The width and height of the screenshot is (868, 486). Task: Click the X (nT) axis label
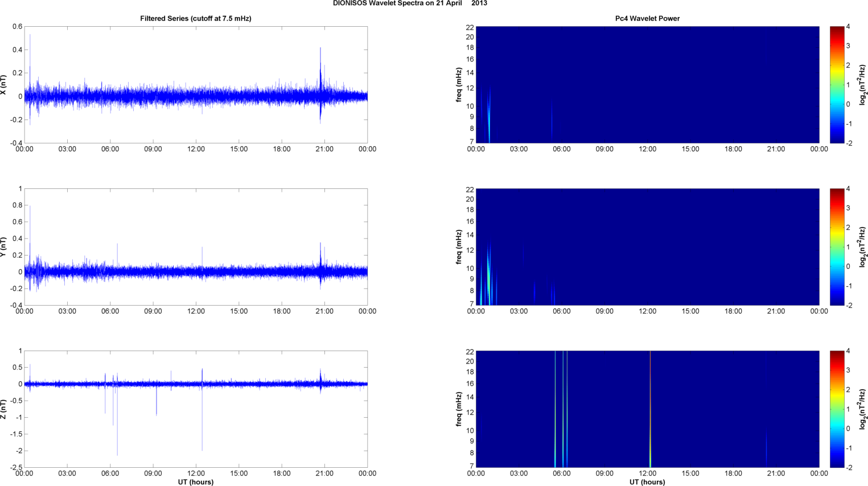click(4, 85)
